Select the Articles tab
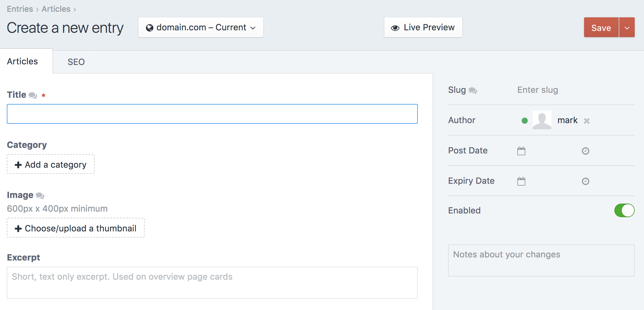 [x=22, y=61]
